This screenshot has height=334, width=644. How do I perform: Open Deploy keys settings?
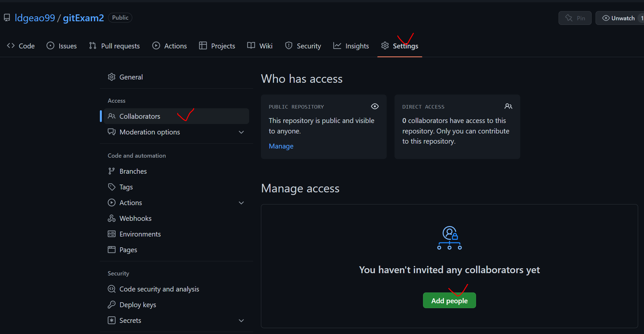click(x=176, y=305)
